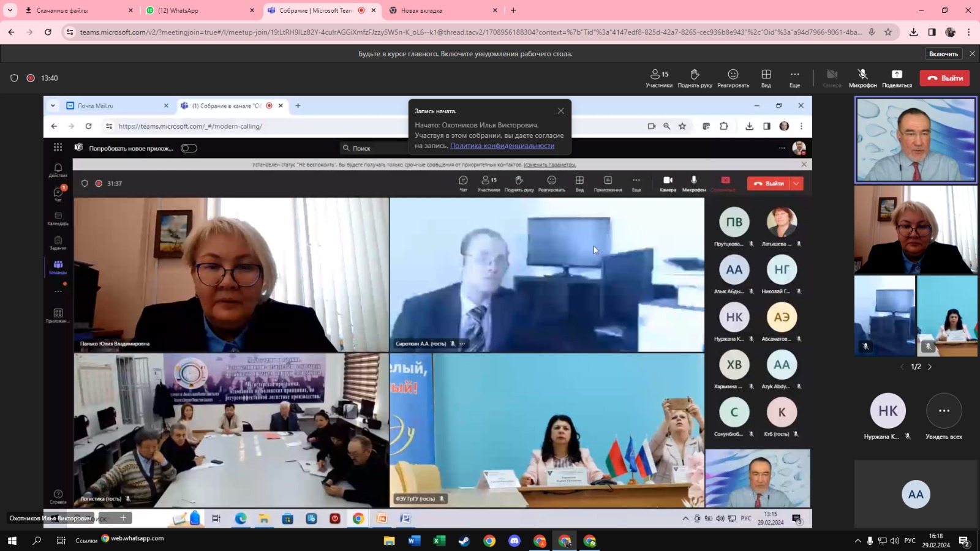
Task: Click the Поиск search field in shared Teams
Action: 374,148
